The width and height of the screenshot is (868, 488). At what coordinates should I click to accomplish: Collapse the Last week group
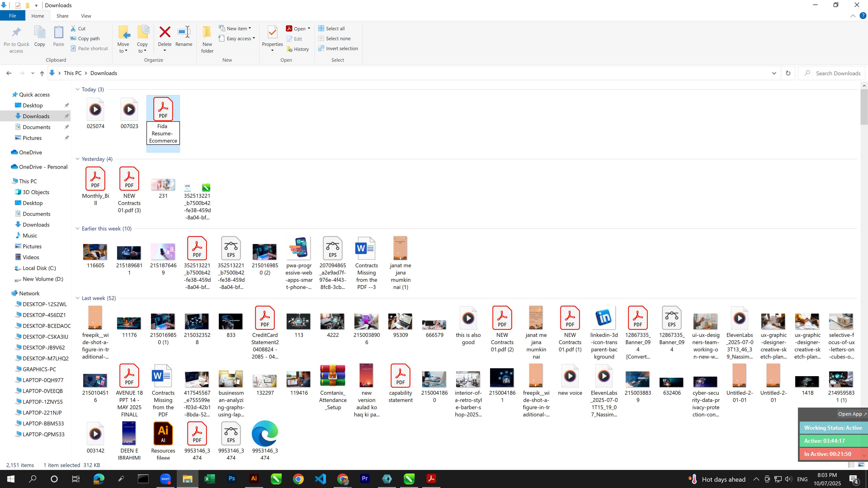78,298
